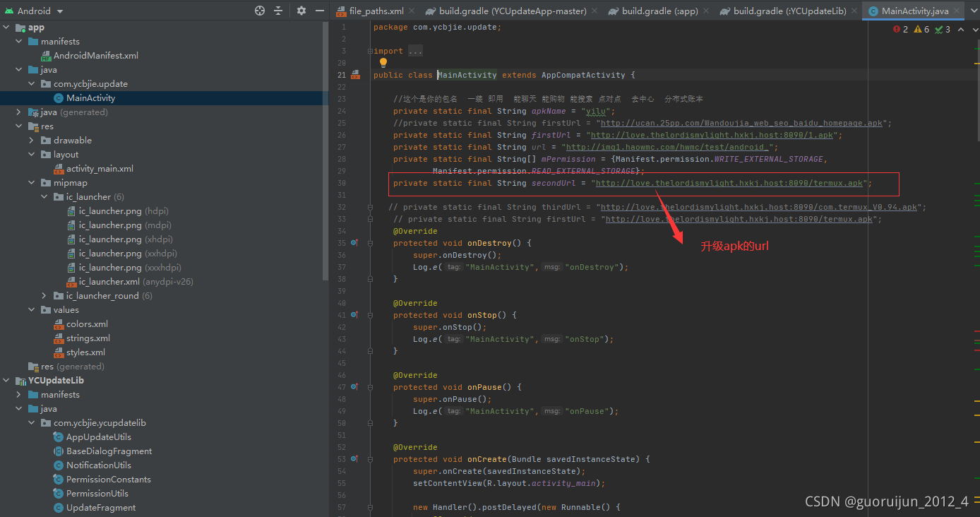The height and width of the screenshot is (517, 980).
Task: Switch to build.gradle (YCUpdateApp-master) tab
Action: pos(513,11)
